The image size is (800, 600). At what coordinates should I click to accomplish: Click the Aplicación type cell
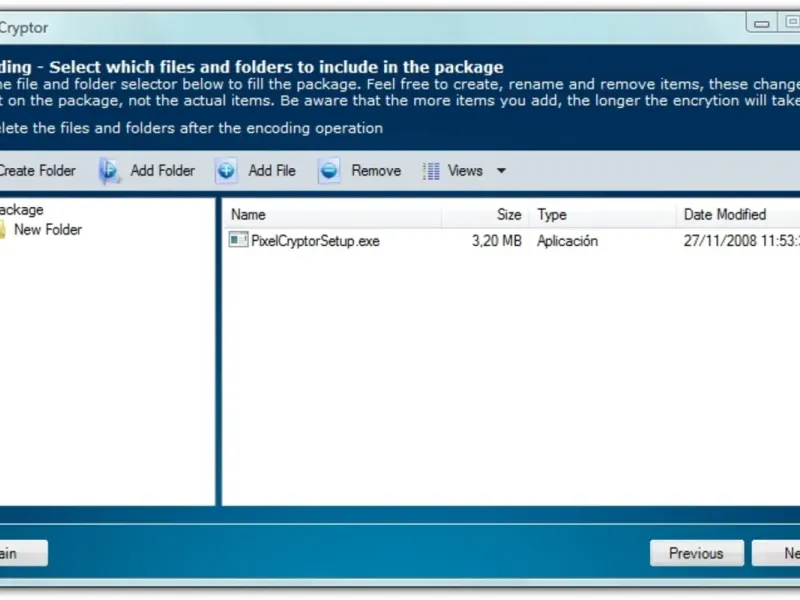click(x=567, y=241)
